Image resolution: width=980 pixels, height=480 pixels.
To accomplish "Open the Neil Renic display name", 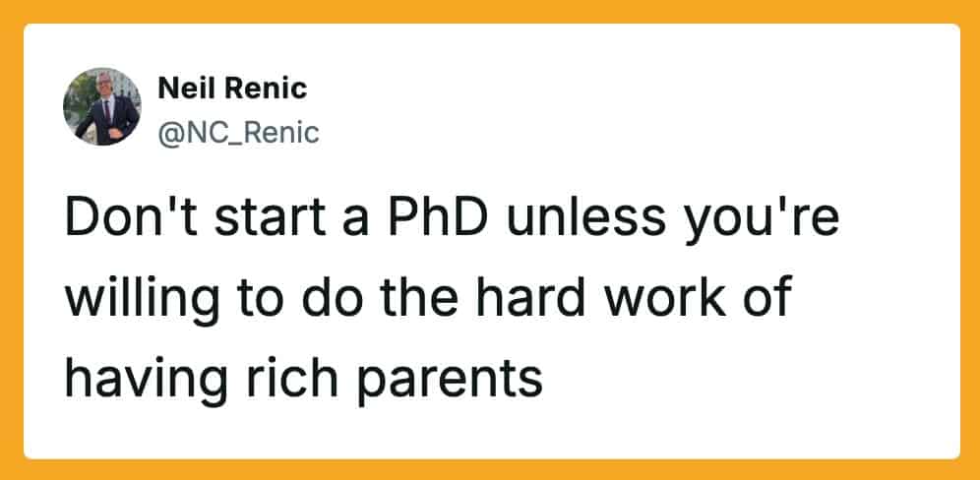I will 232,89.
